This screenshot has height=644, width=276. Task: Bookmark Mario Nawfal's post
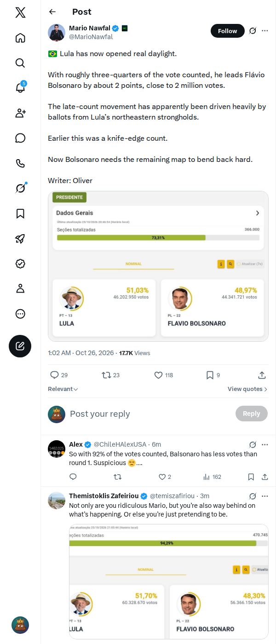pyautogui.click(x=213, y=375)
